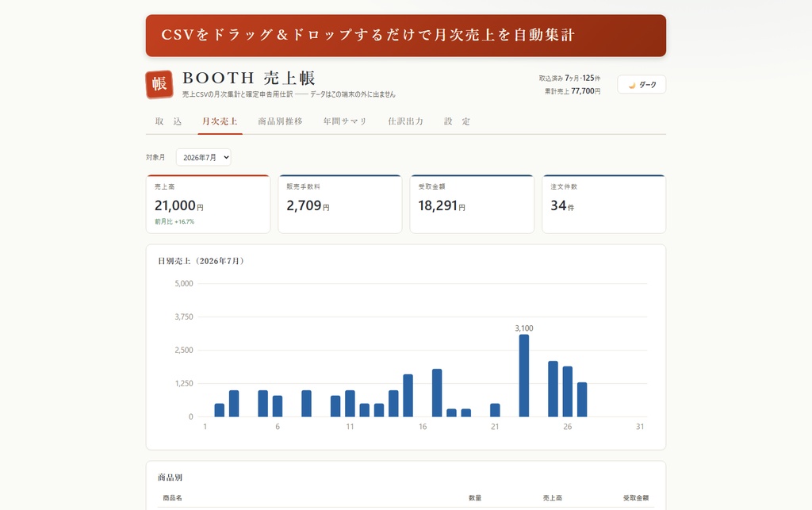Image resolution: width=812 pixels, height=510 pixels.
Task: Click the 累計売上 77,700円 text
Action: 573,91
